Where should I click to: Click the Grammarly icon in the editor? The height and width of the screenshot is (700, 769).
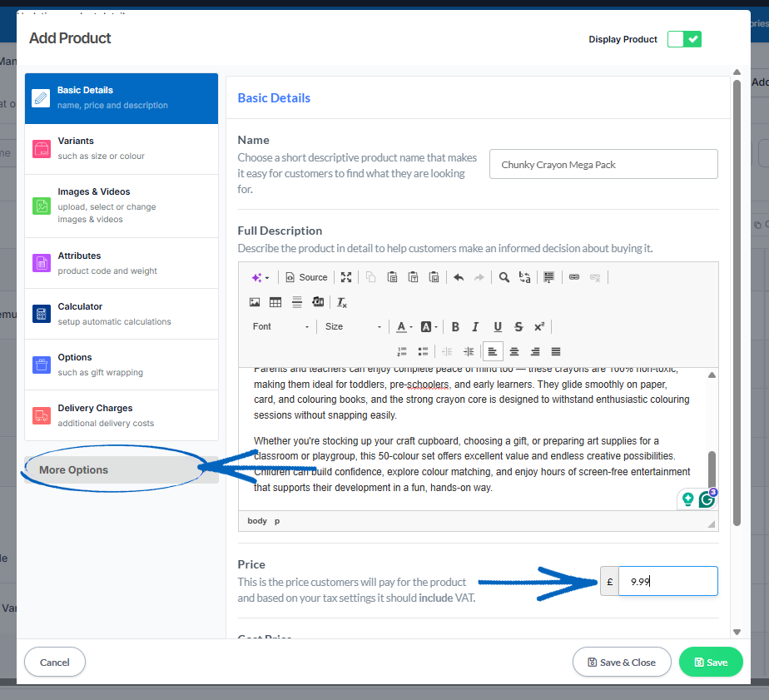point(707,499)
